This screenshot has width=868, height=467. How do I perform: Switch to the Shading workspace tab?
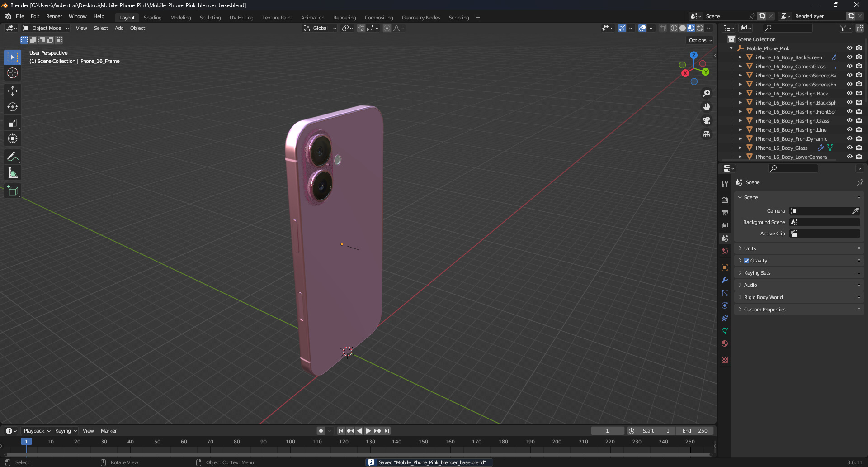(152, 18)
